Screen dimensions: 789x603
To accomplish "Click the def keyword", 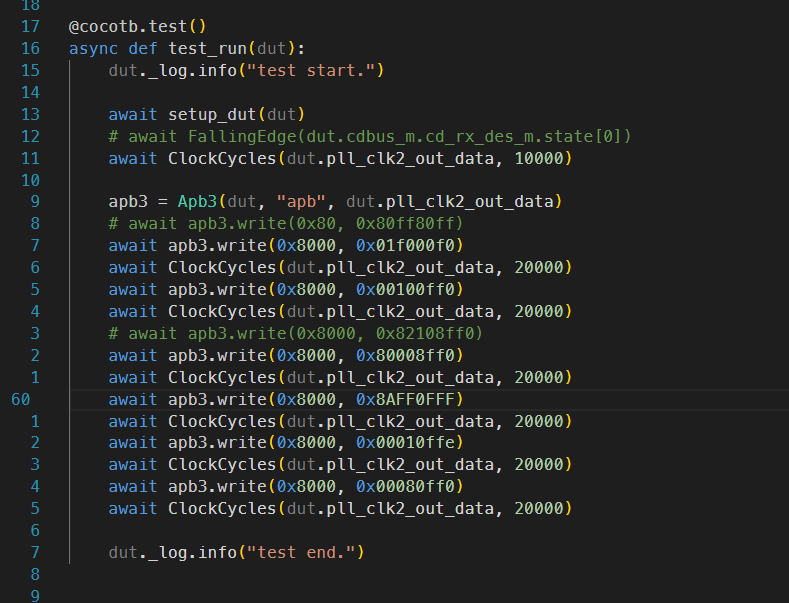I will 143,48.
